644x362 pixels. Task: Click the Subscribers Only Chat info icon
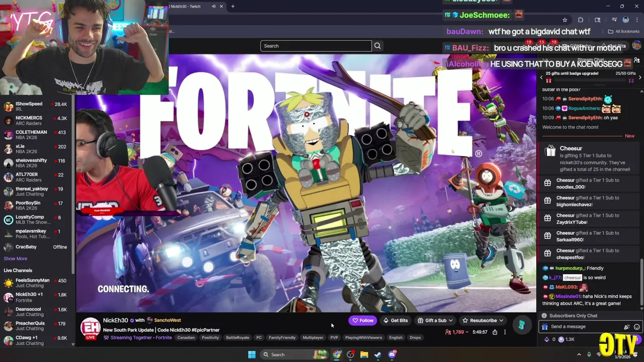tap(544, 316)
